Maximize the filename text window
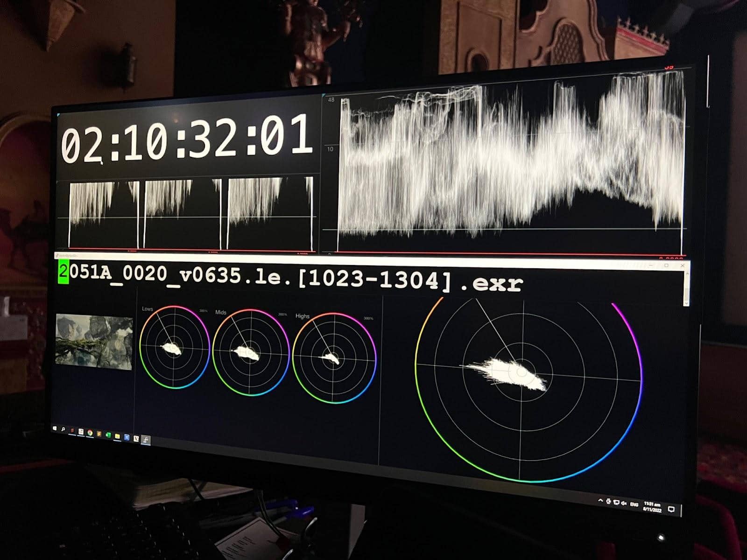 666,266
